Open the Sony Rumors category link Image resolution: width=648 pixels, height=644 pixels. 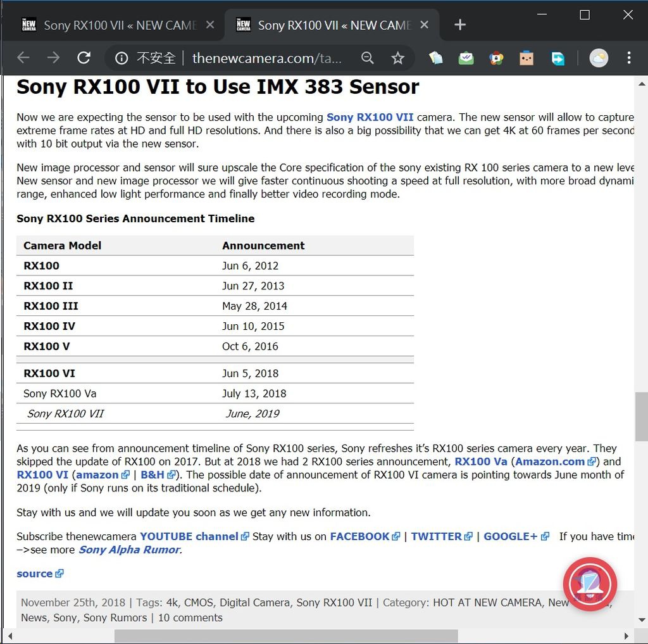[115, 617]
